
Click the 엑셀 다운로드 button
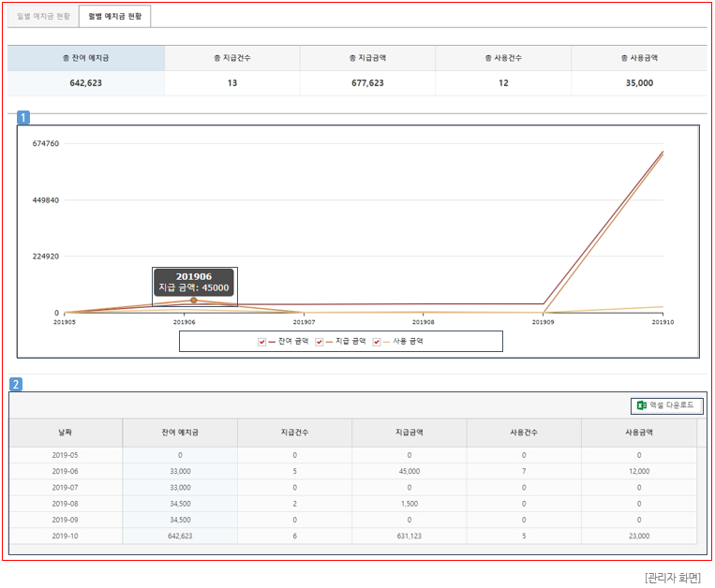(666, 405)
